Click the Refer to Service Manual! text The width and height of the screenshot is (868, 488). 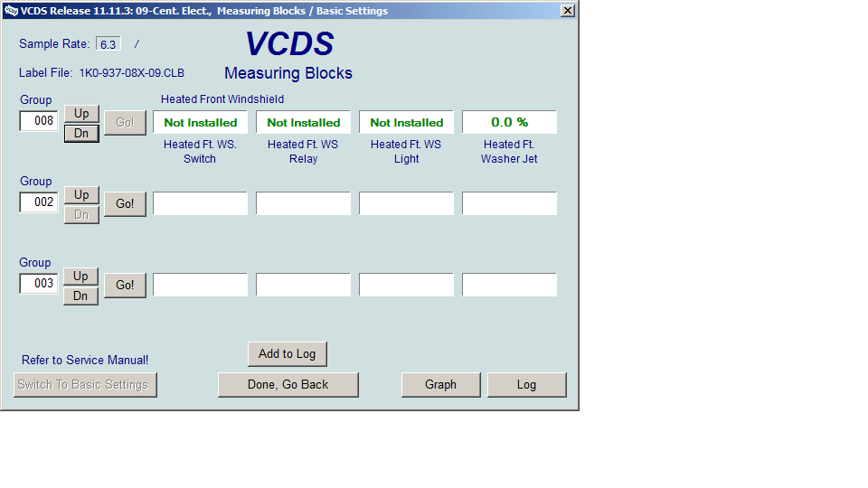[x=85, y=361]
